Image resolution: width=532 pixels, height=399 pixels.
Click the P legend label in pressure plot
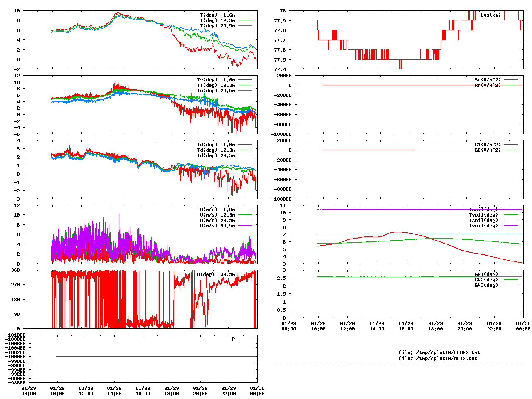234,339
